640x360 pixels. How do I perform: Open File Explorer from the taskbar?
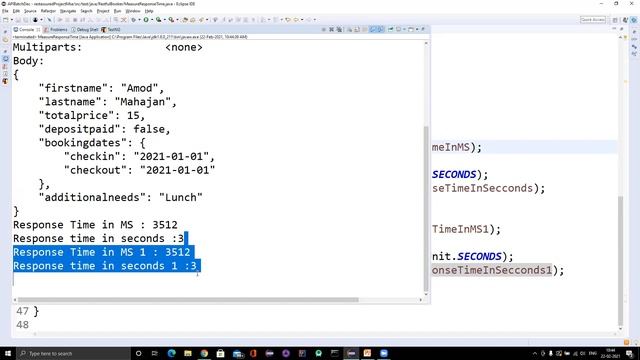[188, 353]
